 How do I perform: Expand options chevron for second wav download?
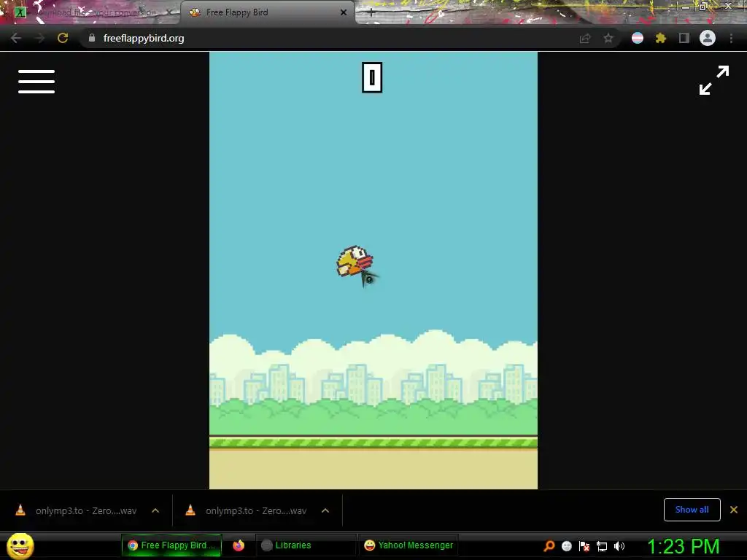tap(325, 510)
